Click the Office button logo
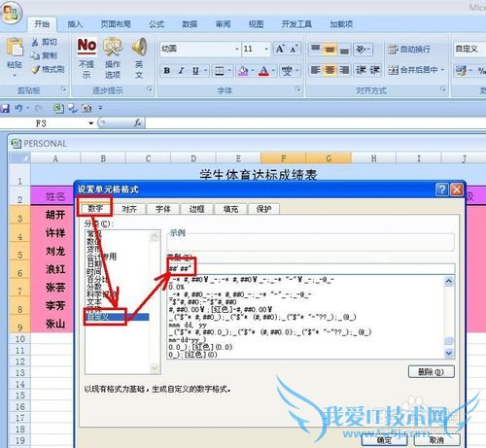Screen dimensions: 486x448 (x=11, y=13)
